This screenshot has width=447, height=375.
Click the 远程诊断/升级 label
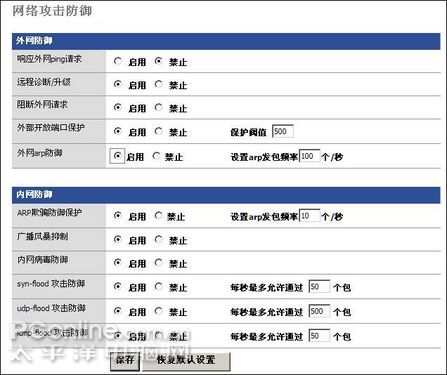(44, 82)
